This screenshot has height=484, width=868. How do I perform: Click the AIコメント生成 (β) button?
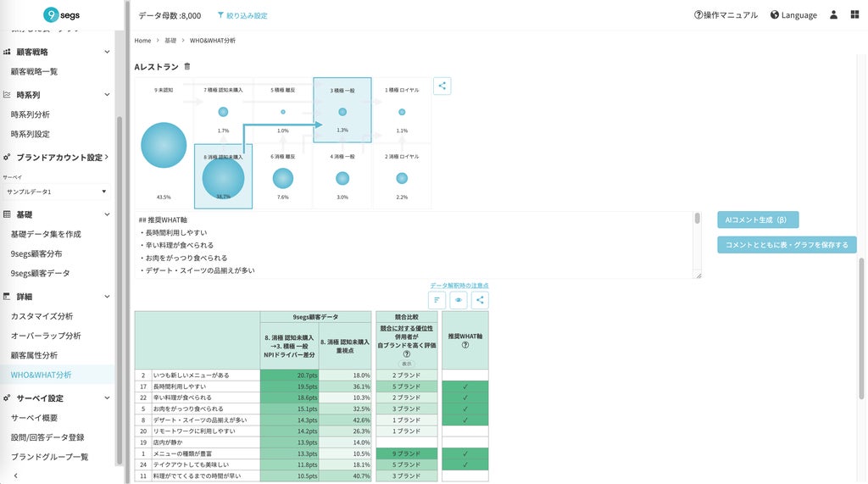tap(758, 220)
